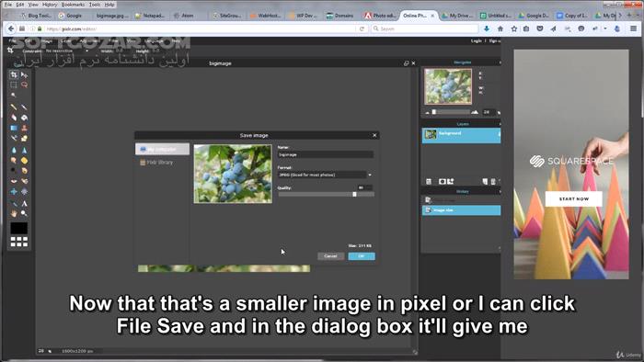Viewport: 644px width, 362px height.
Task: Click Firefox downloads arrow icon
Action: tap(487, 28)
